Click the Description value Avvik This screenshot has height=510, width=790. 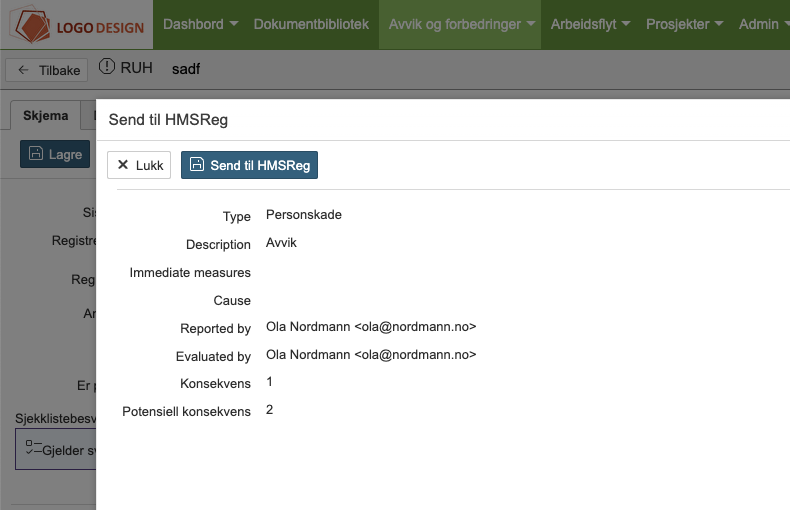(281, 243)
